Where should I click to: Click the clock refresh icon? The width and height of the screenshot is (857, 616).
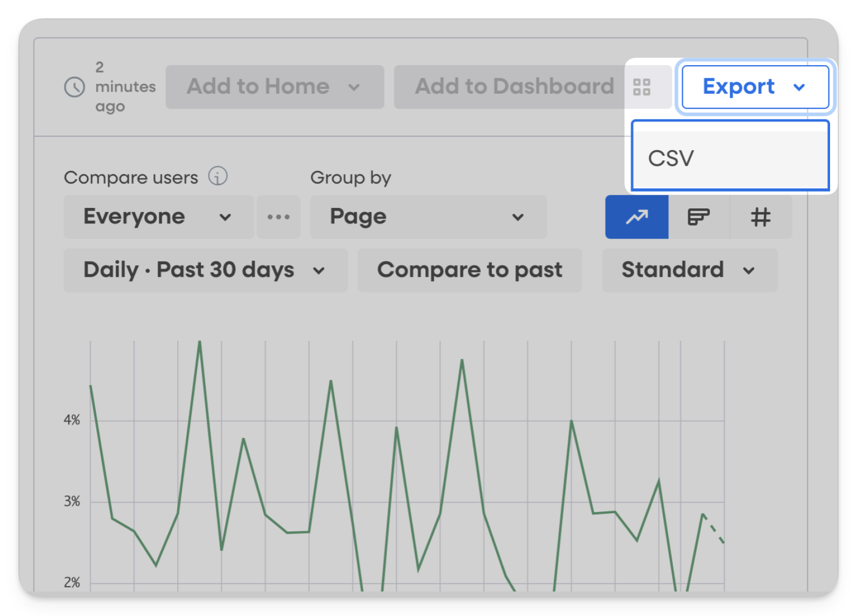pos(74,87)
